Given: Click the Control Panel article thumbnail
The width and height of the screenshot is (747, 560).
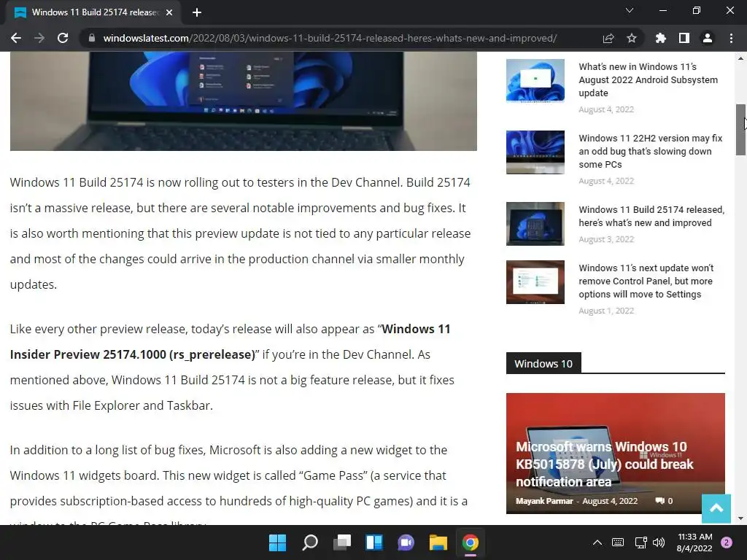Looking at the screenshot, I should click(535, 282).
